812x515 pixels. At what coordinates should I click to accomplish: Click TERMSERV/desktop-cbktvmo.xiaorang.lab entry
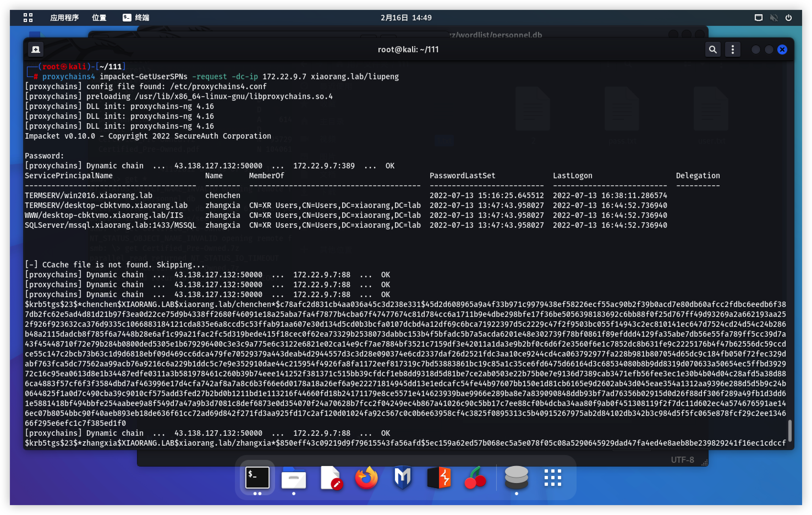[106, 206]
